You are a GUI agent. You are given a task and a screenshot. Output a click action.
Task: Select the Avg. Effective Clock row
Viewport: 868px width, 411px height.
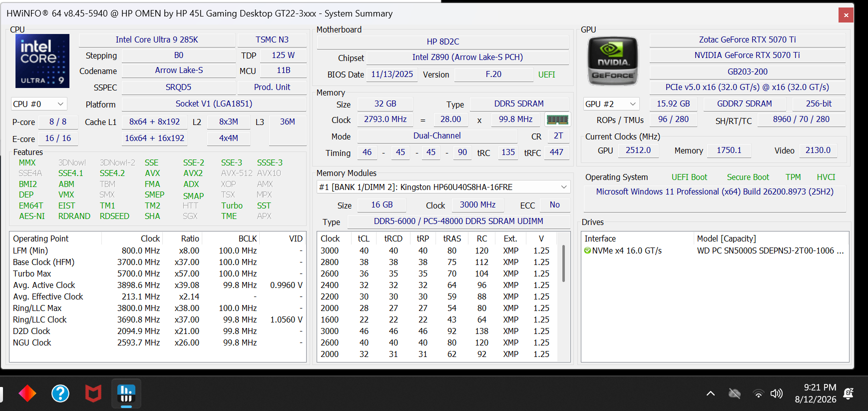tap(158, 296)
